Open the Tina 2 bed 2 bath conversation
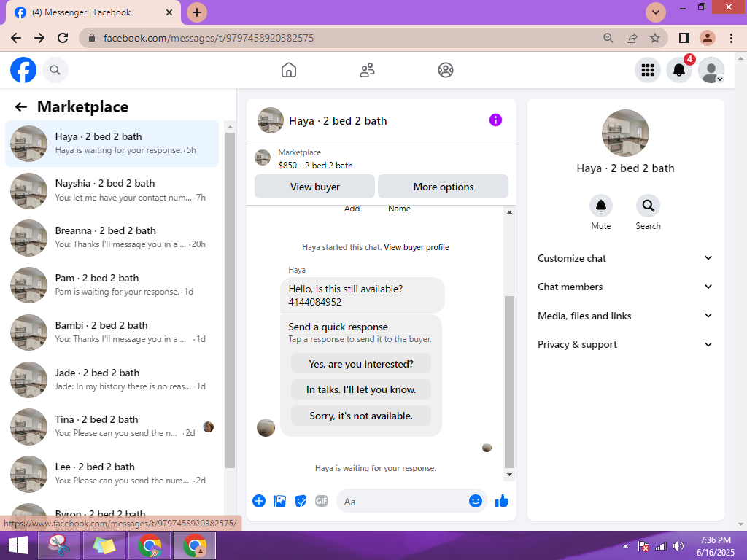The width and height of the screenshot is (747, 560). [x=112, y=426]
